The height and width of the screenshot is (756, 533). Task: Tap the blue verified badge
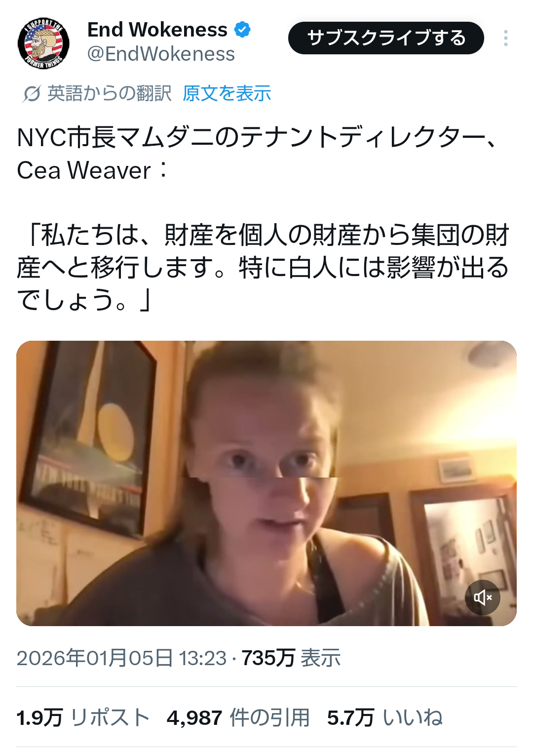click(x=242, y=30)
